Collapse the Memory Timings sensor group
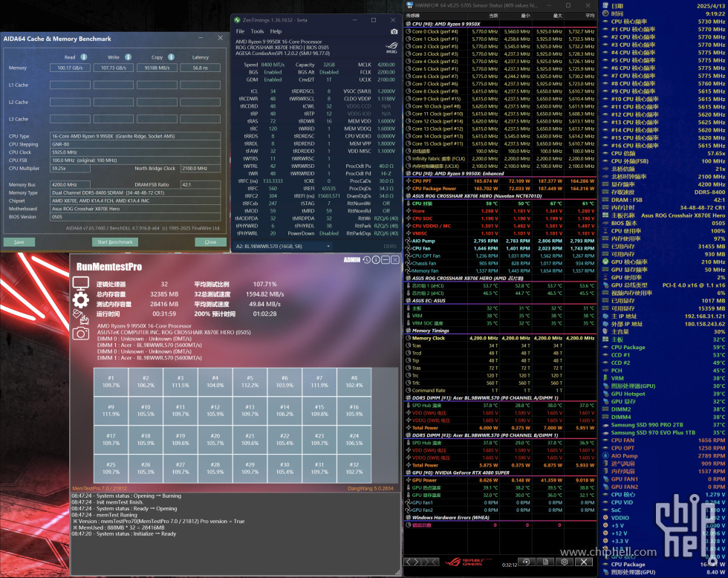The image size is (728, 578). (x=409, y=331)
